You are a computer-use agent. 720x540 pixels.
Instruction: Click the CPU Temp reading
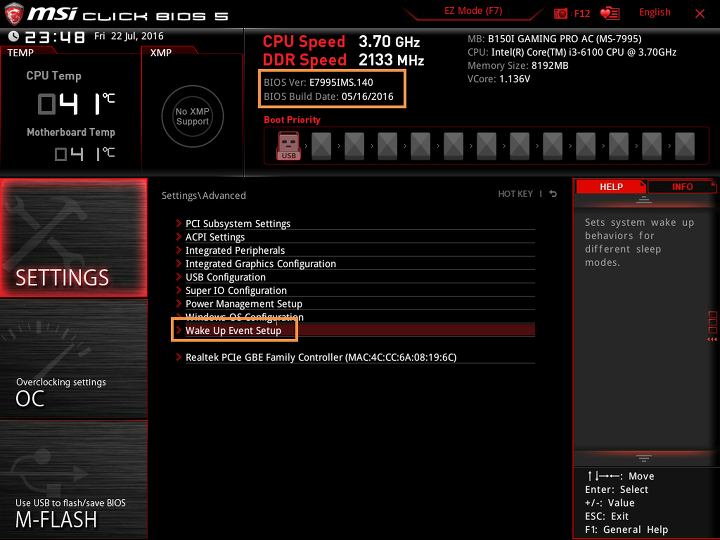coord(76,103)
